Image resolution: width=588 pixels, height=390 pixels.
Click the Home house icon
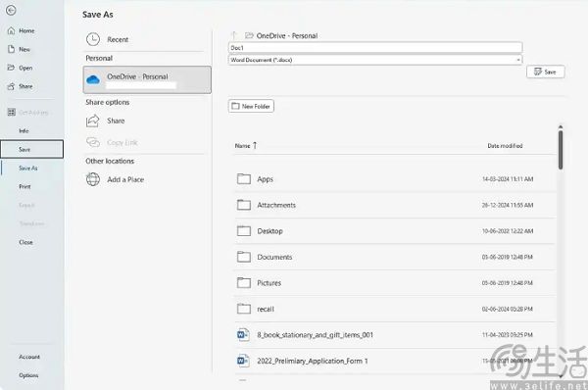(x=11, y=30)
